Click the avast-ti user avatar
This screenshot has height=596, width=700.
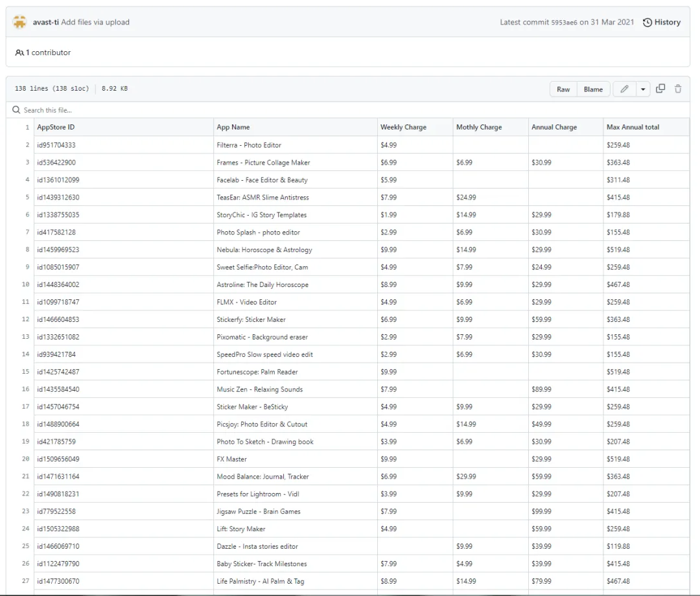click(x=19, y=22)
